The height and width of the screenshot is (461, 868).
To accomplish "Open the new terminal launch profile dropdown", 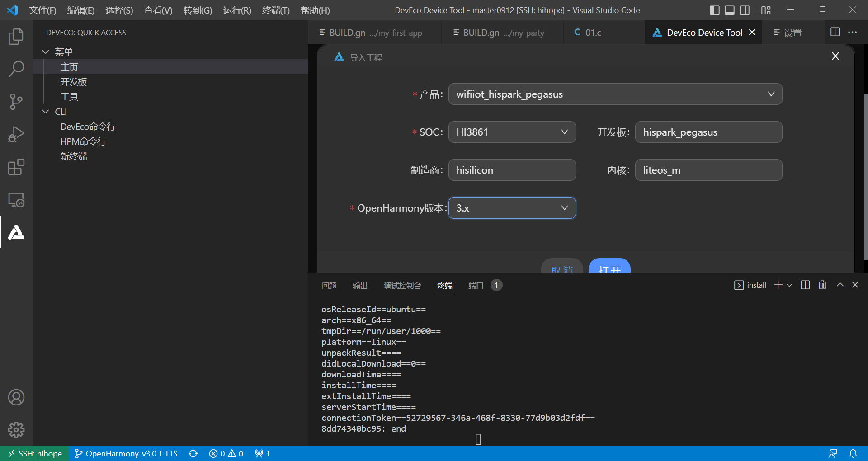I will (789, 285).
